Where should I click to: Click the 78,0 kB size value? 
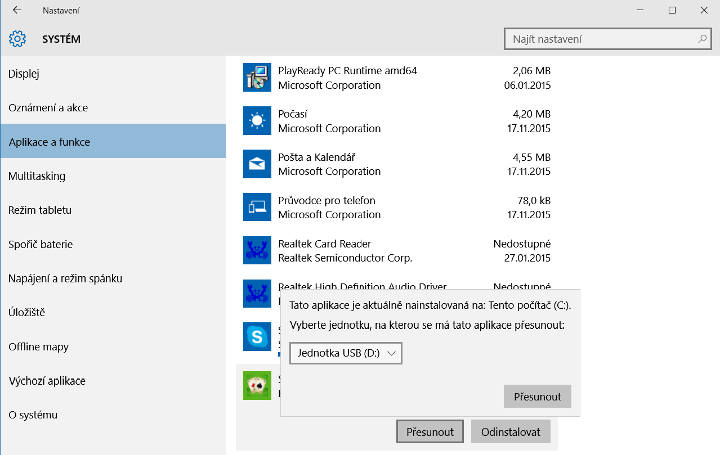click(x=534, y=200)
